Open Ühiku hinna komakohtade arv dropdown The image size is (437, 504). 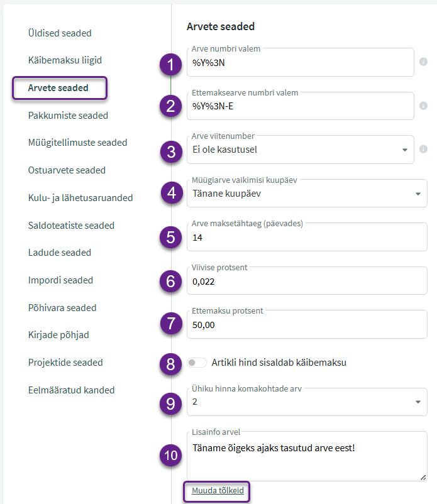pos(307,402)
